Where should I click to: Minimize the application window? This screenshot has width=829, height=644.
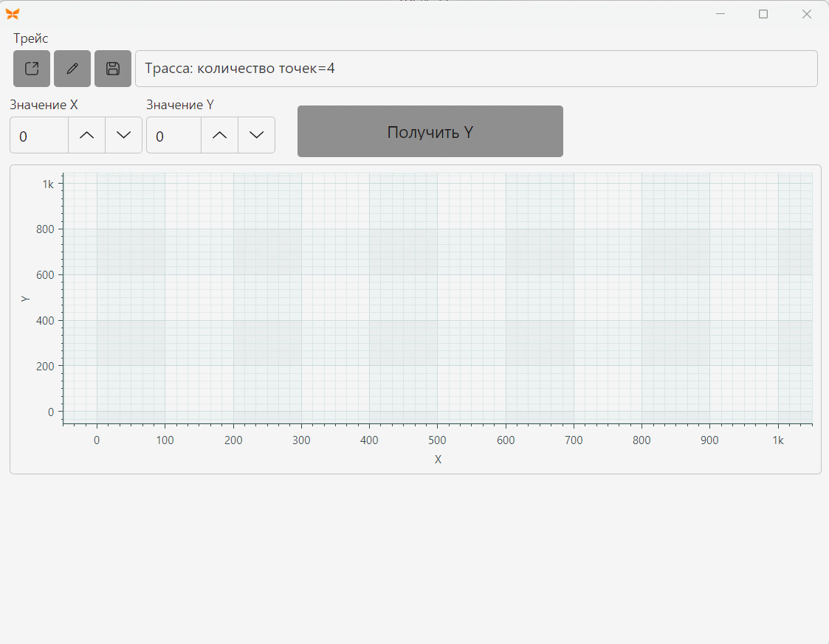tap(720, 14)
